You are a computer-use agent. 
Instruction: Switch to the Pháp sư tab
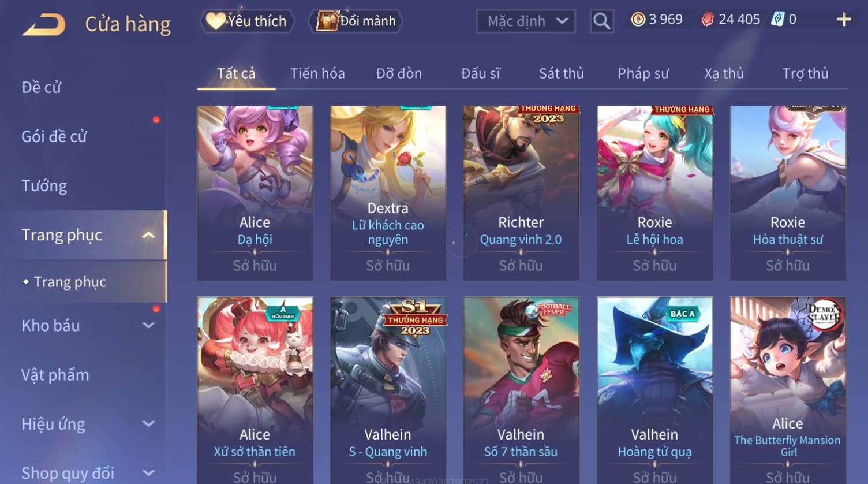pyautogui.click(x=643, y=73)
